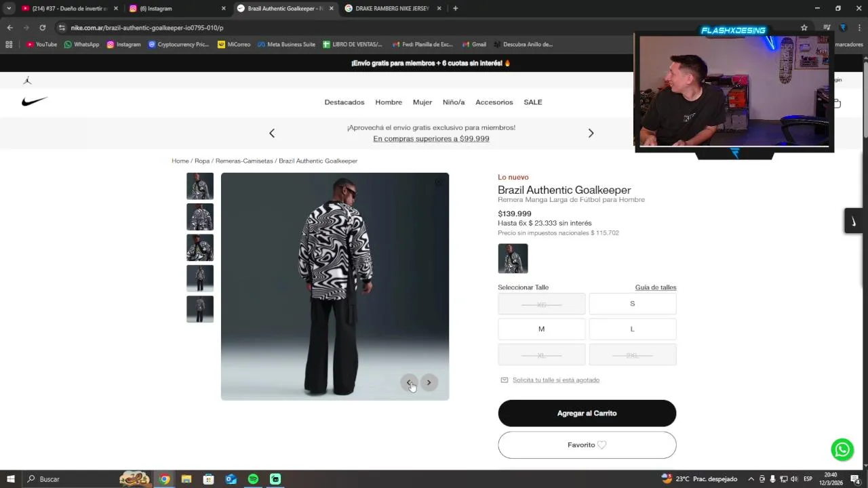Go to Remeras-Camisetas breadcrumb

tap(244, 161)
